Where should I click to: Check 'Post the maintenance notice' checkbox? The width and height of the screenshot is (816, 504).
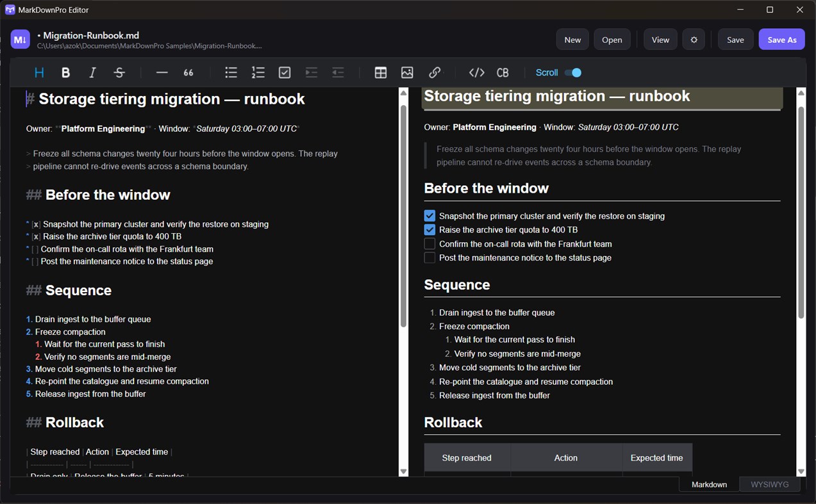click(x=429, y=257)
